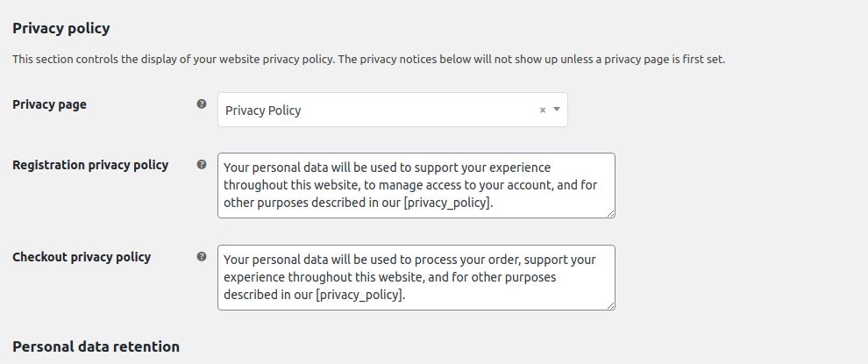The width and height of the screenshot is (868, 364).
Task: Place cursor on [privacy_policy] in checkout text
Action: (359, 295)
